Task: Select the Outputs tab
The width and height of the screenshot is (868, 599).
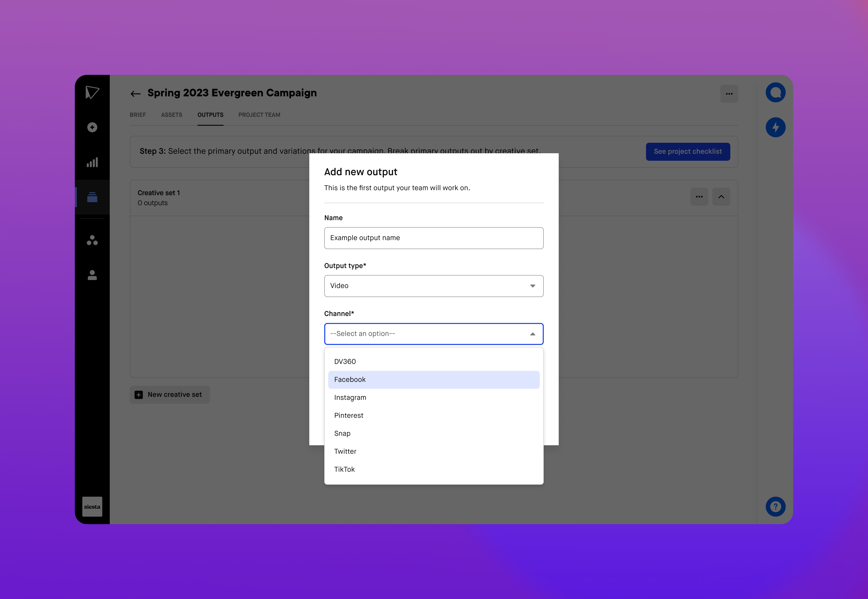Action: coord(211,115)
